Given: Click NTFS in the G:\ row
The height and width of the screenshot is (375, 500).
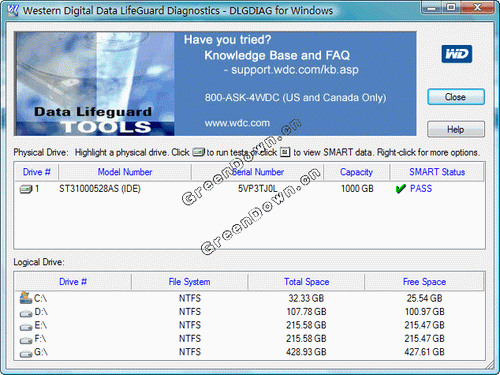Looking at the screenshot, I should (x=190, y=352).
